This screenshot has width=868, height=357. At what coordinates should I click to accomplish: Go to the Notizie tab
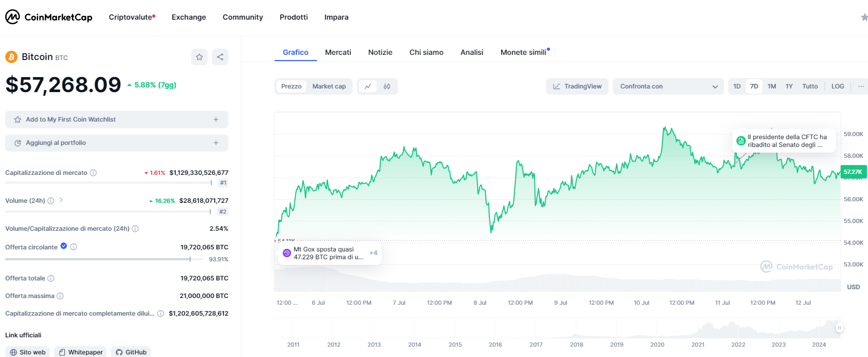[380, 52]
